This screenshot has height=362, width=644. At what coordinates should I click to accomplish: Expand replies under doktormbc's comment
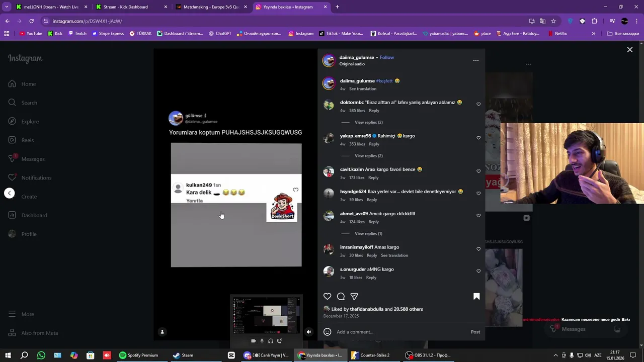(368, 122)
